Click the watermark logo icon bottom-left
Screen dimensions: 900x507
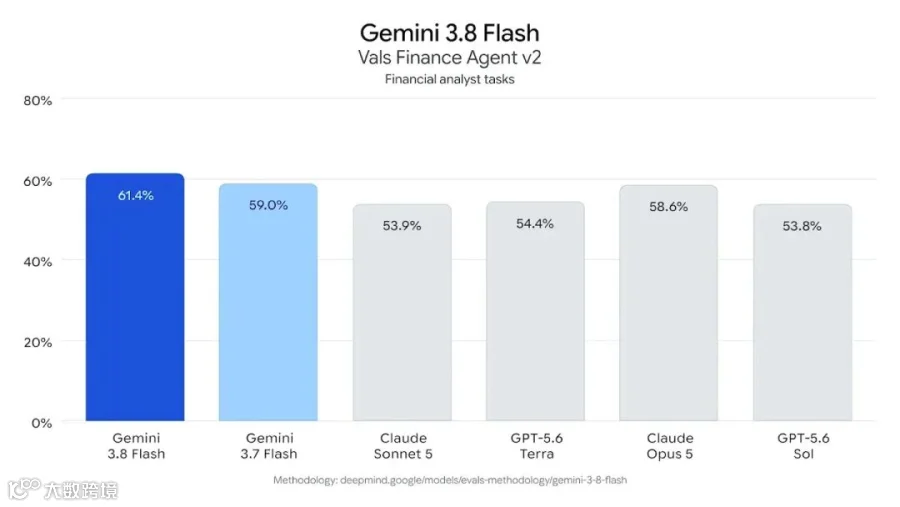pos(24,489)
